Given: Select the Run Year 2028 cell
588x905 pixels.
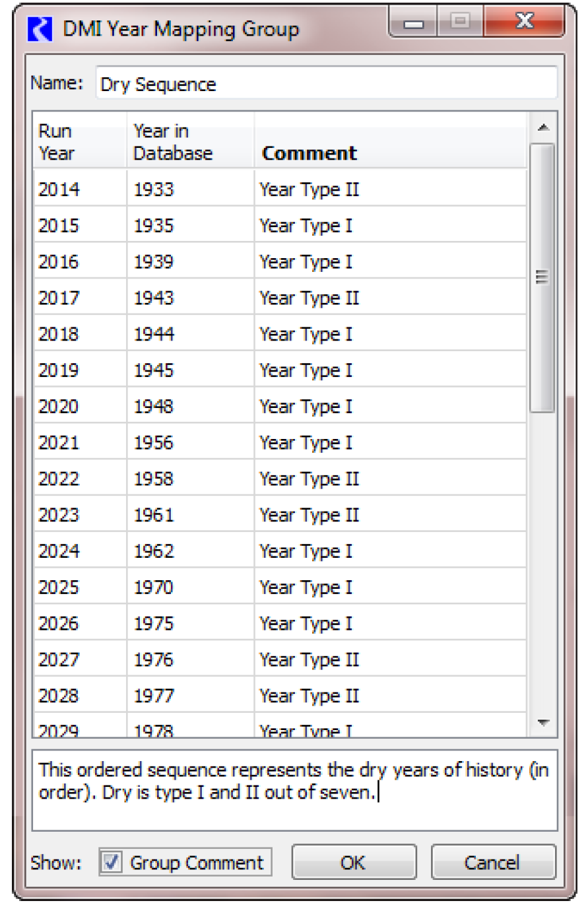Looking at the screenshot, I should pyautogui.click(x=79, y=696).
